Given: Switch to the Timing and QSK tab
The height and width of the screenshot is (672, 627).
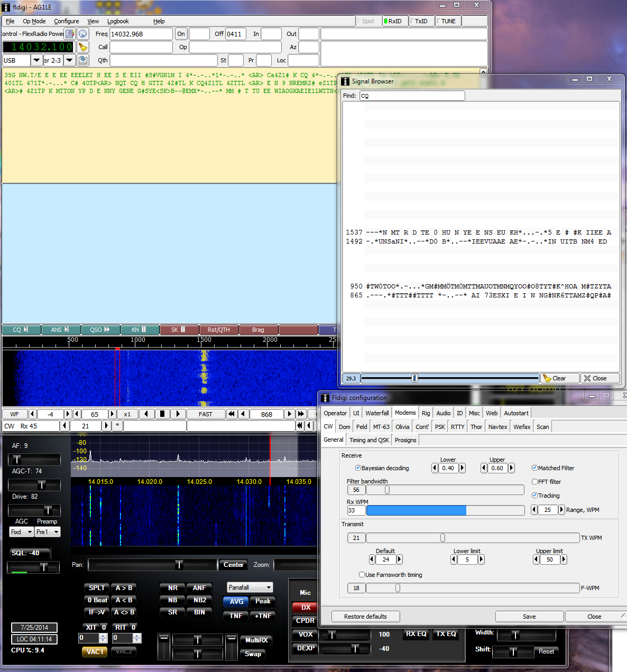Looking at the screenshot, I should click(x=368, y=440).
